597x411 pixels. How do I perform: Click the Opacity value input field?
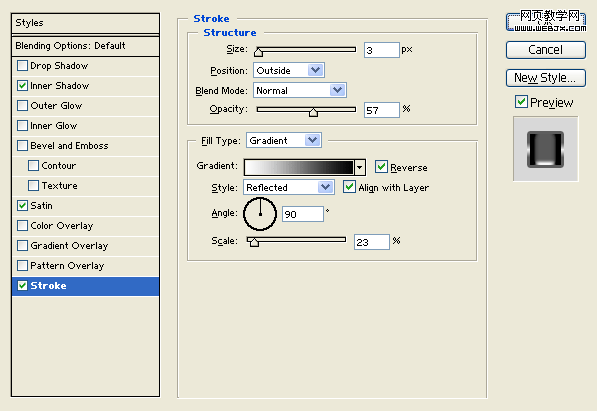coord(382,110)
